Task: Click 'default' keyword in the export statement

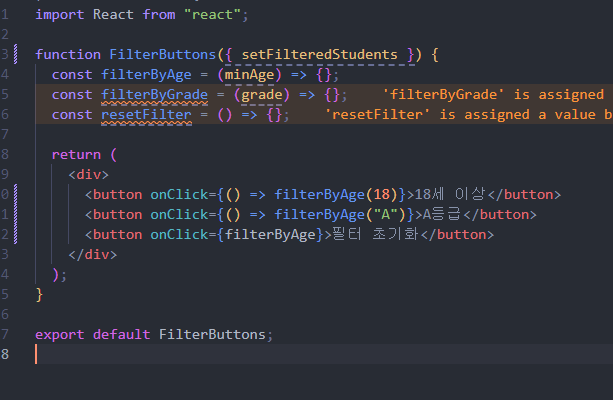Action: click(x=122, y=334)
